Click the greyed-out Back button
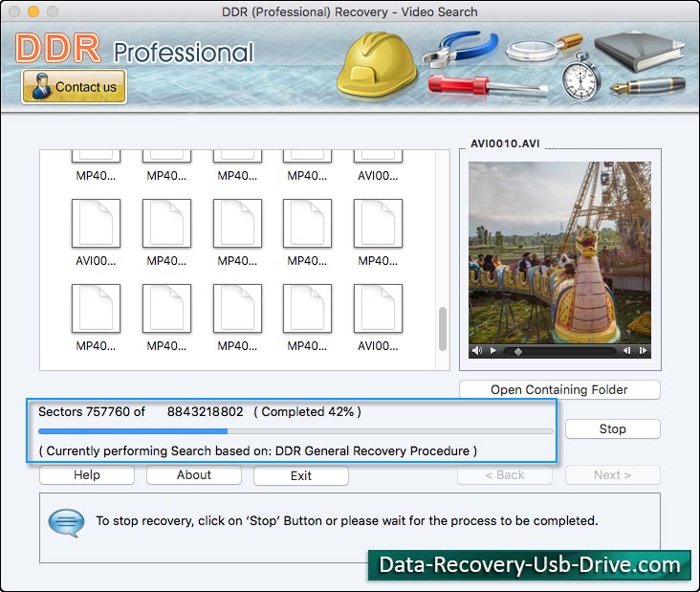This screenshot has height=592, width=700. click(505, 475)
